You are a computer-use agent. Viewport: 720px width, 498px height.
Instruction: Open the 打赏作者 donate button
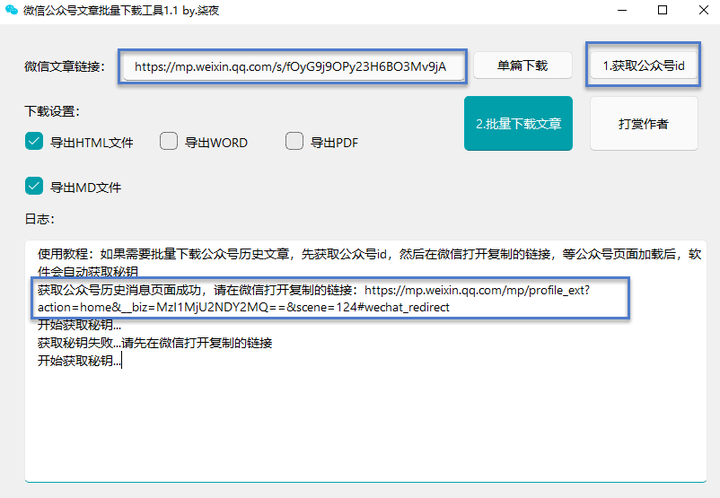coord(644,123)
